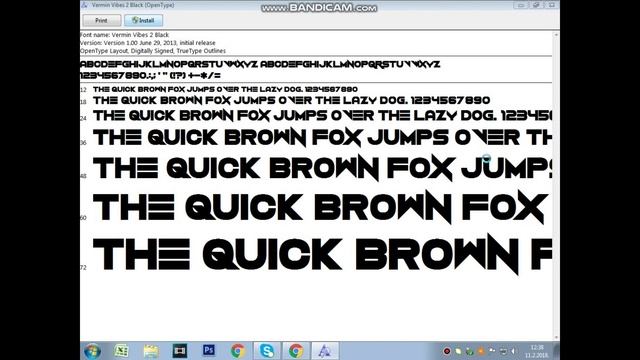The image size is (640, 360).
Task: Click the green tray icon
Action: pos(469,351)
